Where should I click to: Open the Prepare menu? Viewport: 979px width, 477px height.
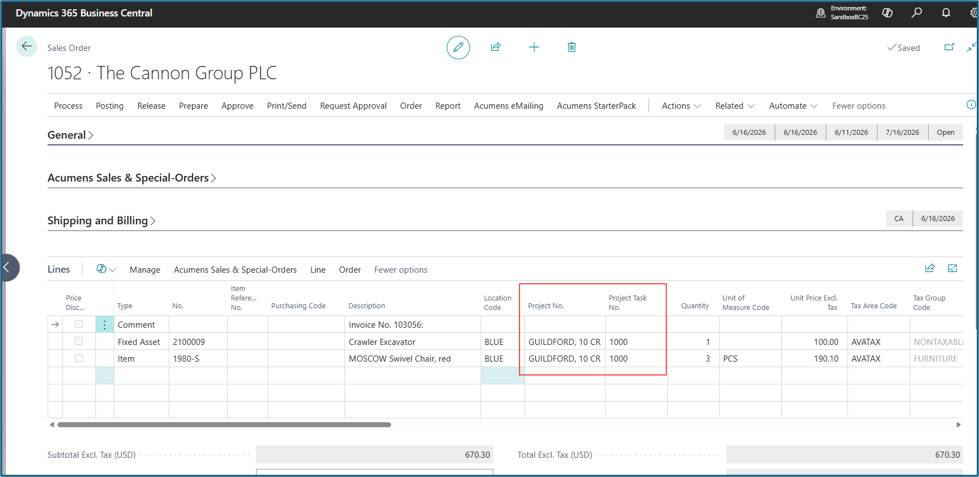point(194,106)
